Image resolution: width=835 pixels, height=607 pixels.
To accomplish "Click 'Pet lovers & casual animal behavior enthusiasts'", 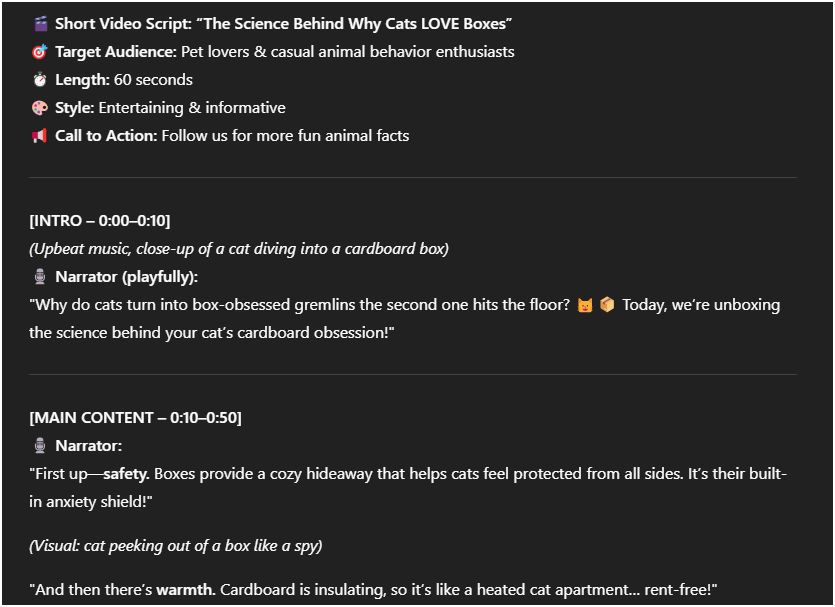I will pos(348,52).
